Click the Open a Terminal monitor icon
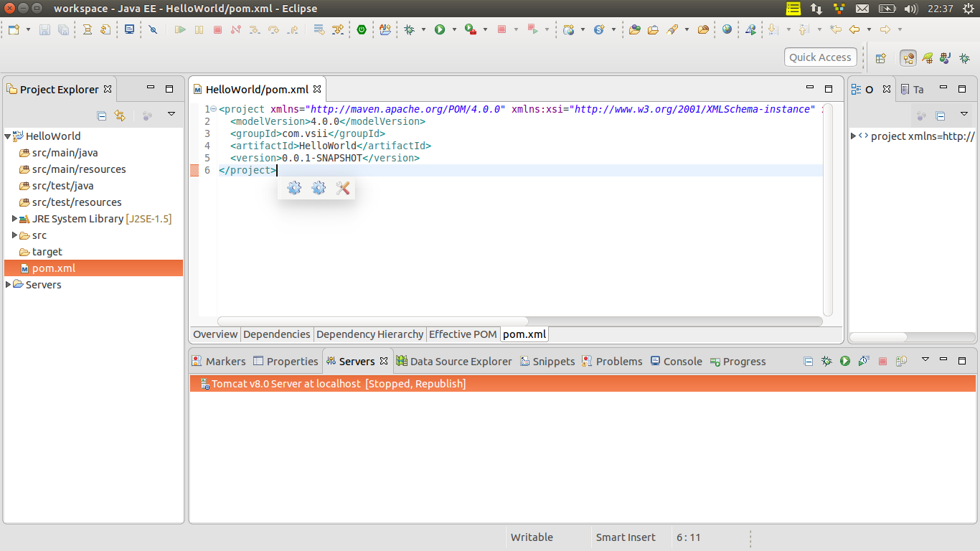 click(x=129, y=29)
